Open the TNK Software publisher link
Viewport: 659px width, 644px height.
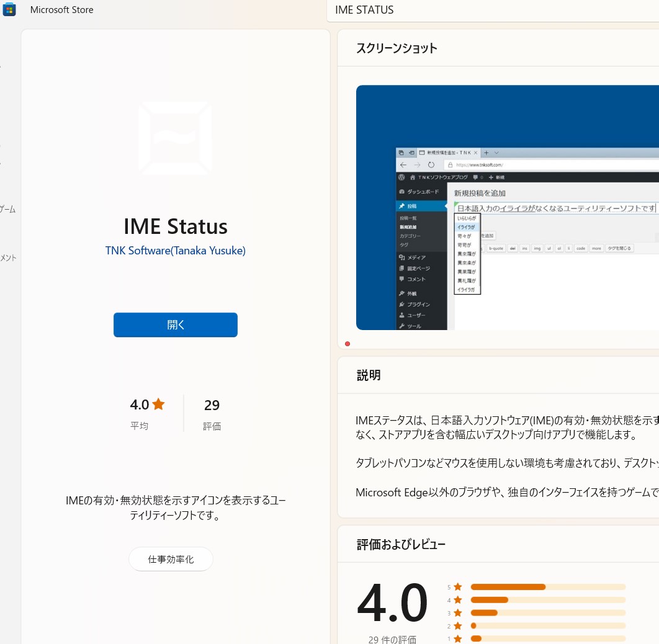tap(175, 250)
